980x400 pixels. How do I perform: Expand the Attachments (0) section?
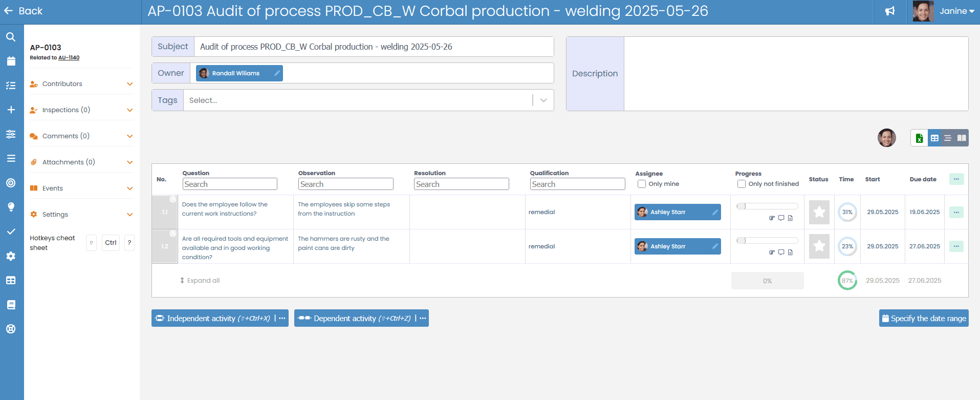click(81, 162)
